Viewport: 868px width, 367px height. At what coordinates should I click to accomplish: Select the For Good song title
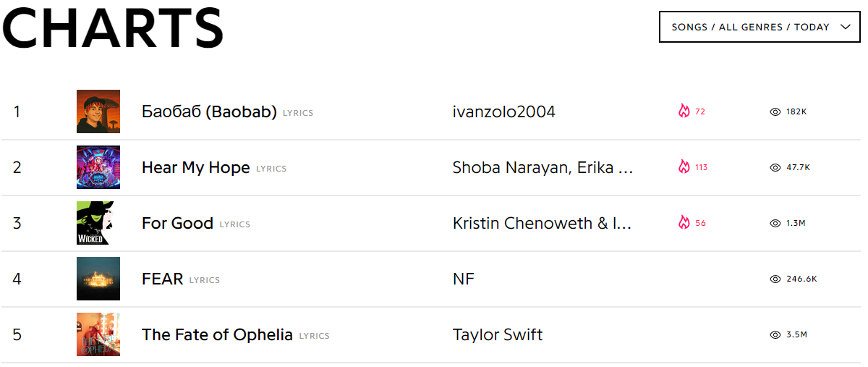point(177,224)
